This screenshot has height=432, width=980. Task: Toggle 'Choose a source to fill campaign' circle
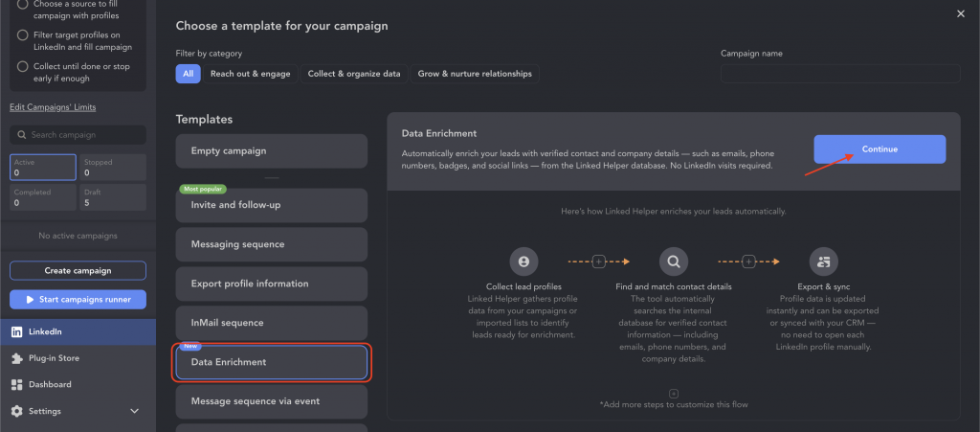pyautogui.click(x=23, y=4)
